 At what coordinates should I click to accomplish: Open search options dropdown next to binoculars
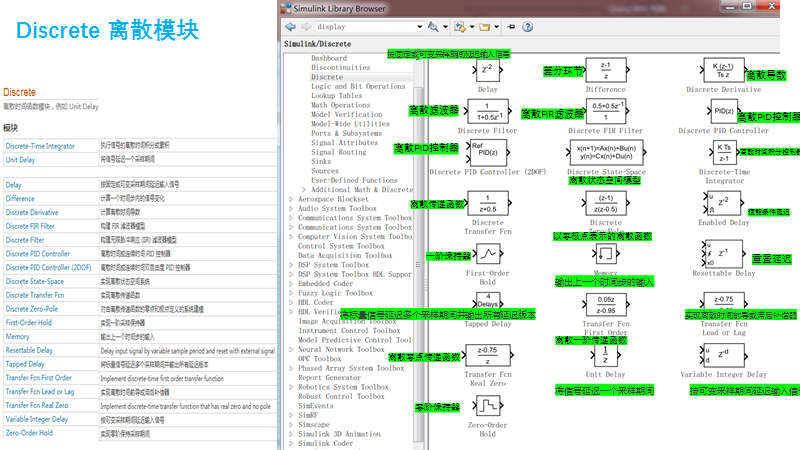(445, 27)
